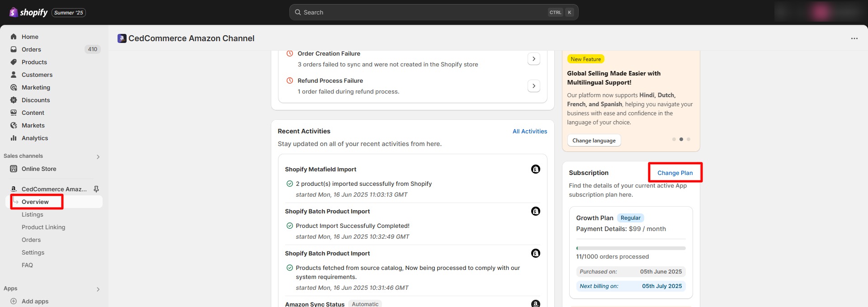Click Shopify icon on Metafield Import activity
The height and width of the screenshot is (307, 868).
coord(536,169)
